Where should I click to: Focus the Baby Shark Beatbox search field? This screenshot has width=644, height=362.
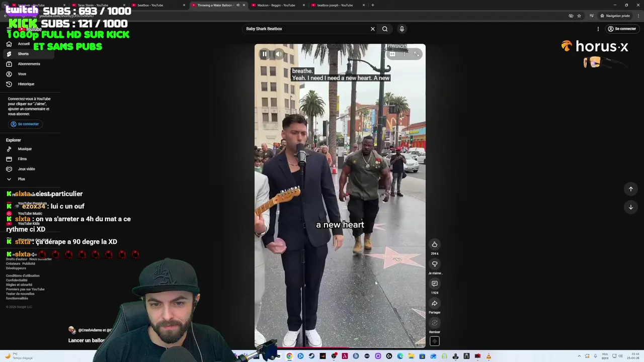click(x=306, y=29)
